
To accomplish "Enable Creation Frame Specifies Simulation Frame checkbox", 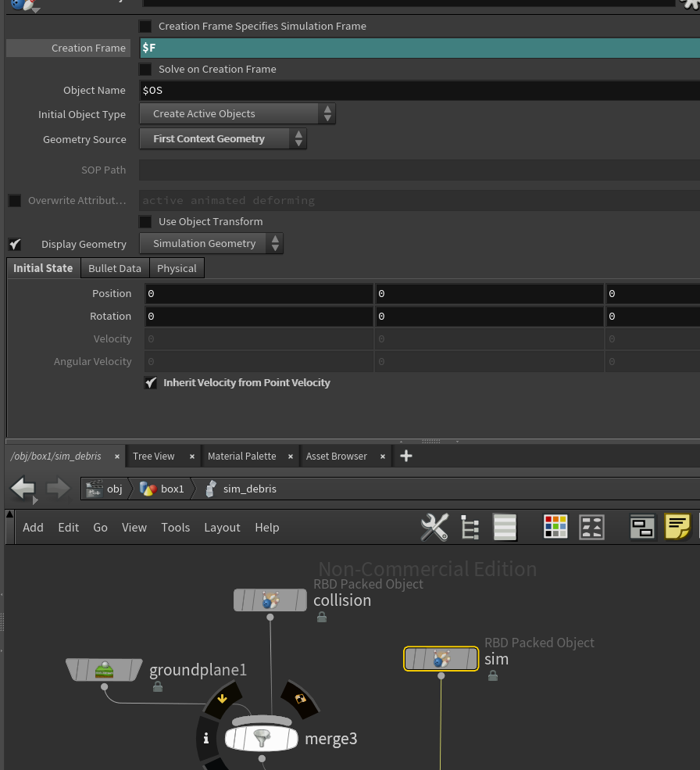I will (145, 26).
